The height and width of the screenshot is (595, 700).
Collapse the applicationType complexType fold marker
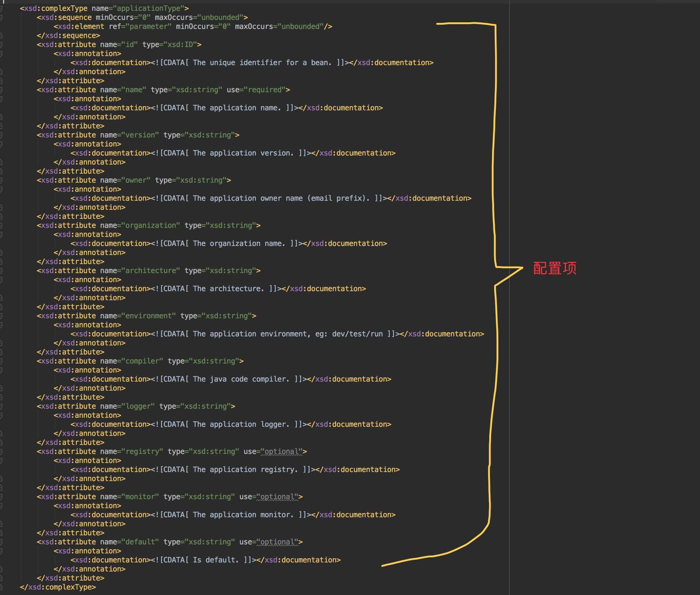[x=1, y=8]
